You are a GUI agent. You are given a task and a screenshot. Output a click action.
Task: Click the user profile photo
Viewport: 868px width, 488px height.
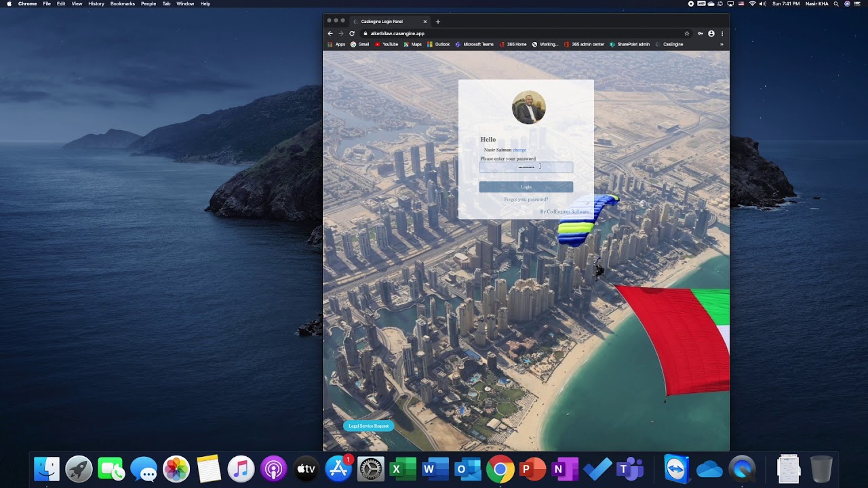(529, 107)
